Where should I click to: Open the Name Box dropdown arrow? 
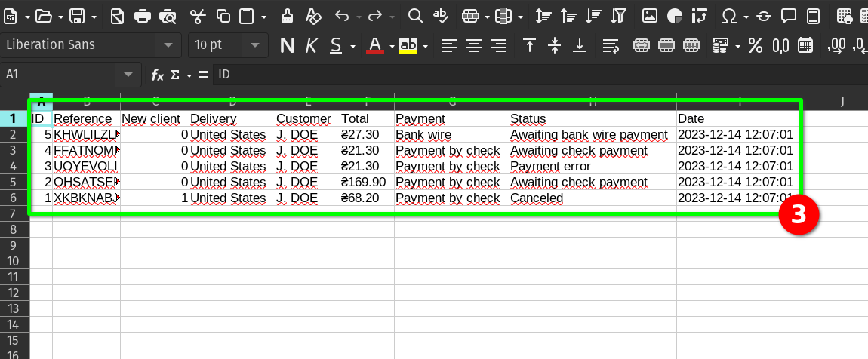click(128, 75)
